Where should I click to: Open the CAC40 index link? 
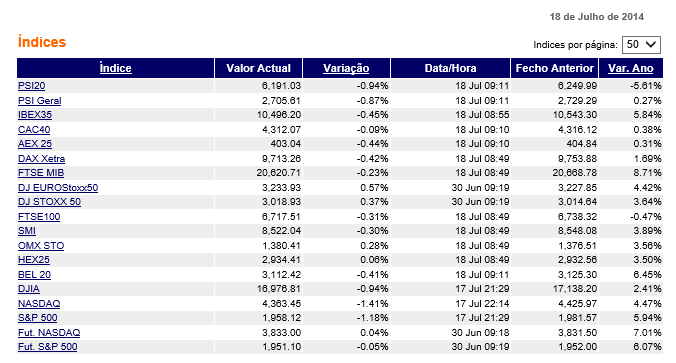(34, 129)
